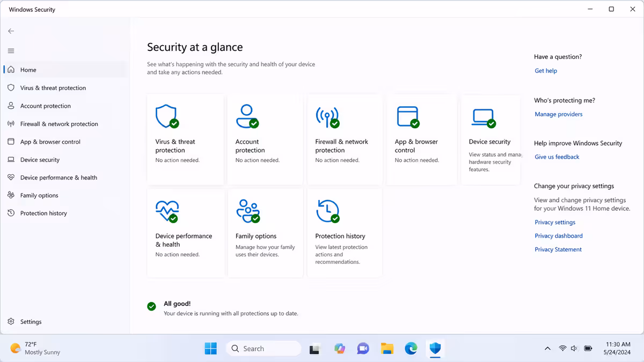The width and height of the screenshot is (644, 362).
Task: Click 'Family options' card title text
Action: coord(256,236)
